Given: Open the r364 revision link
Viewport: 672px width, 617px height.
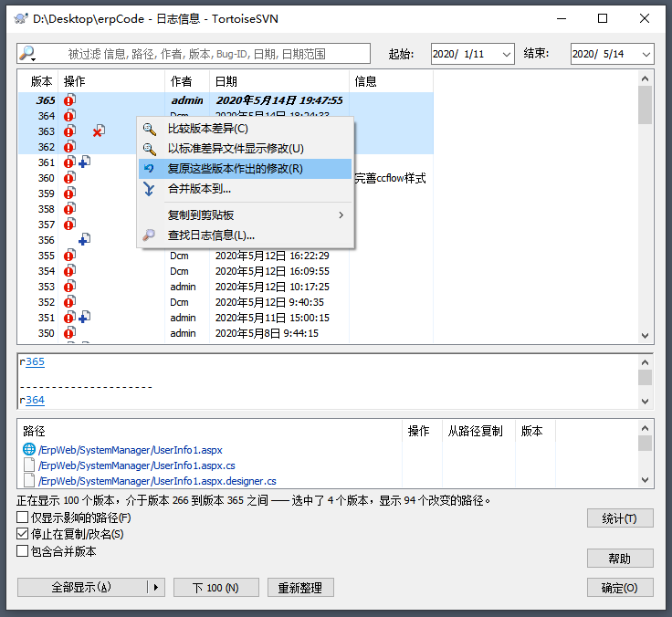Looking at the screenshot, I should click(x=35, y=400).
